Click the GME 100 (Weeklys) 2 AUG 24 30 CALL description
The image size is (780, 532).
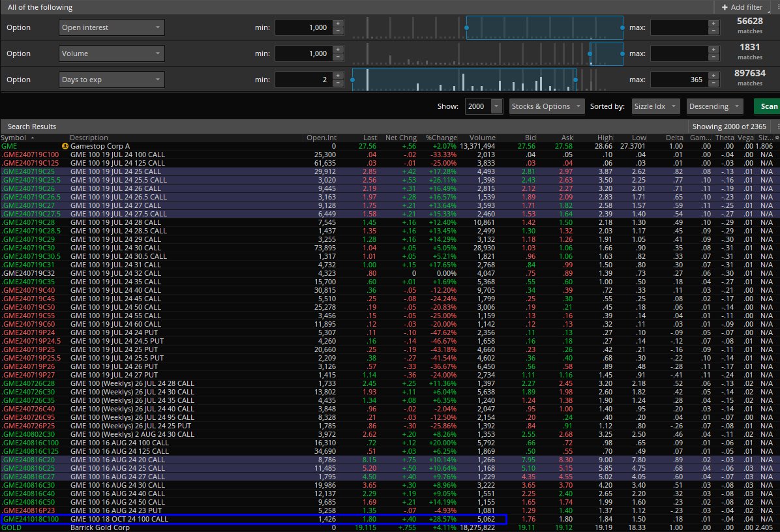point(132,434)
